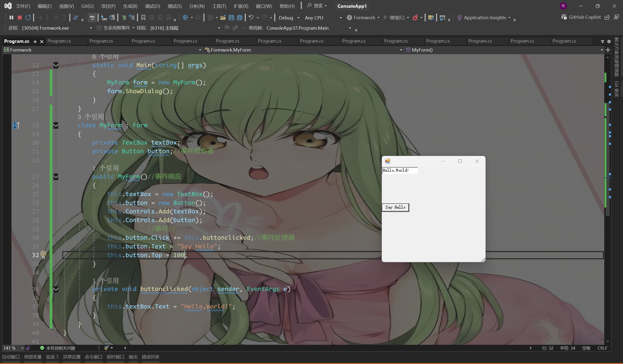Open the 141 % zoom level dropdown

pyautogui.click(x=13, y=348)
